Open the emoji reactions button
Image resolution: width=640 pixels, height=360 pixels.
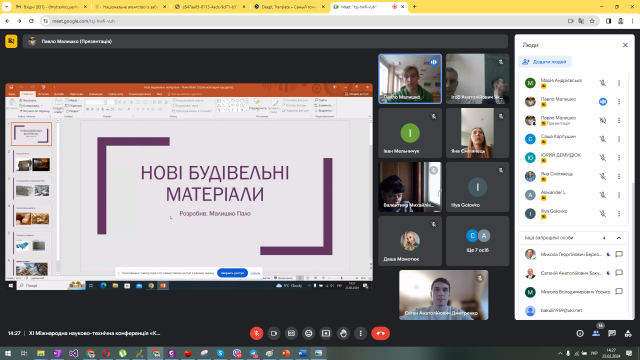click(309, 333)
